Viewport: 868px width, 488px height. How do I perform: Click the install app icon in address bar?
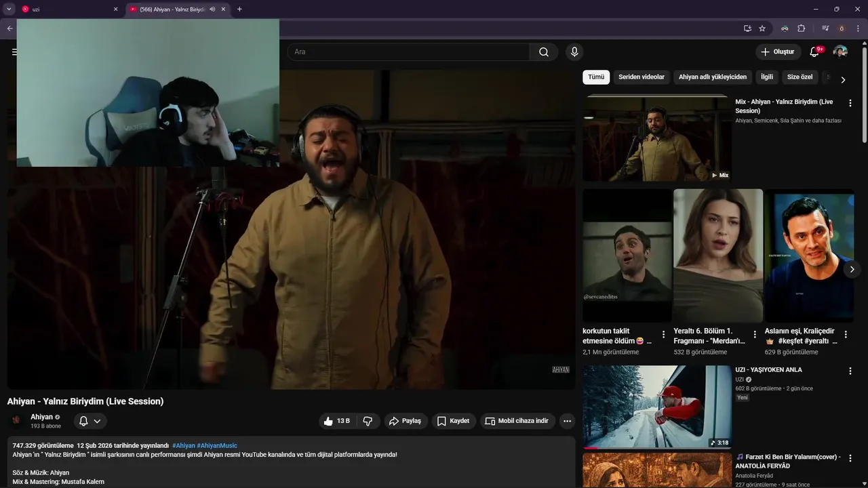tap(747, 28)
